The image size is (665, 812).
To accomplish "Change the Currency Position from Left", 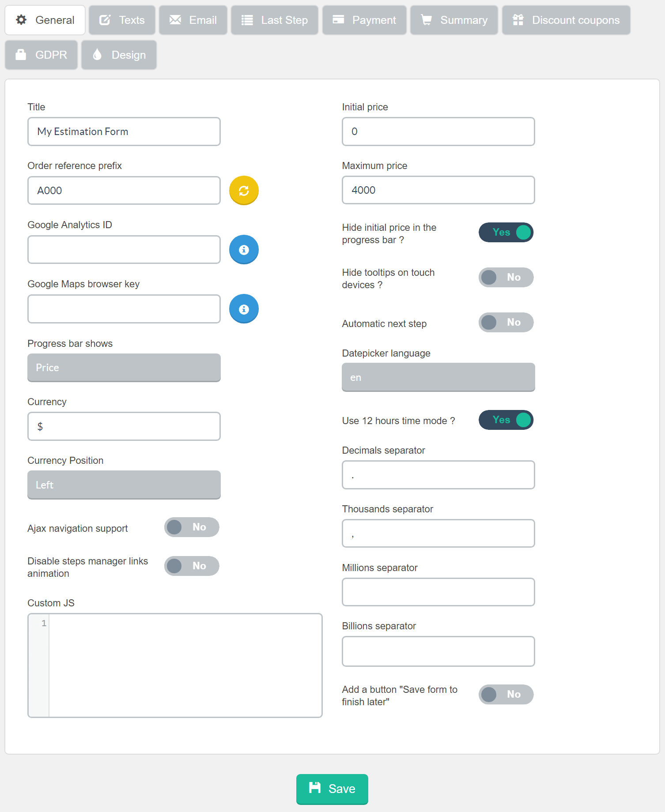I will point(124,485).
